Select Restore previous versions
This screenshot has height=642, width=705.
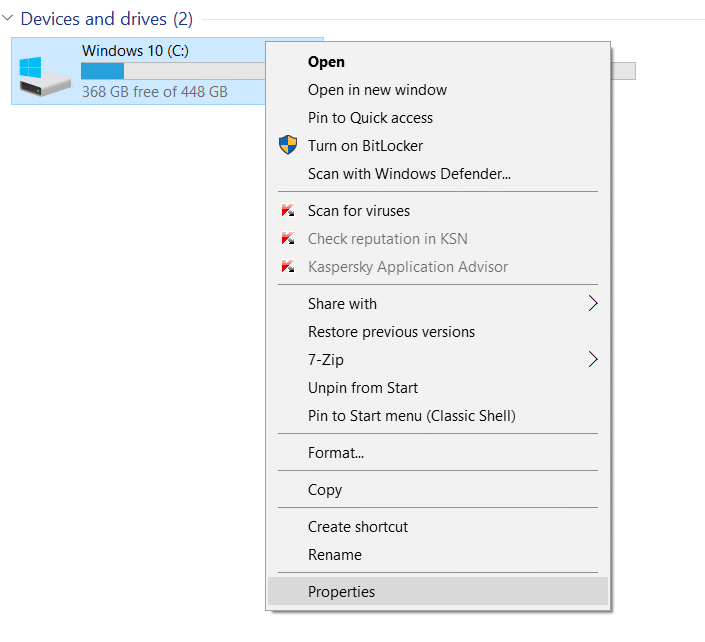point(437,331)
